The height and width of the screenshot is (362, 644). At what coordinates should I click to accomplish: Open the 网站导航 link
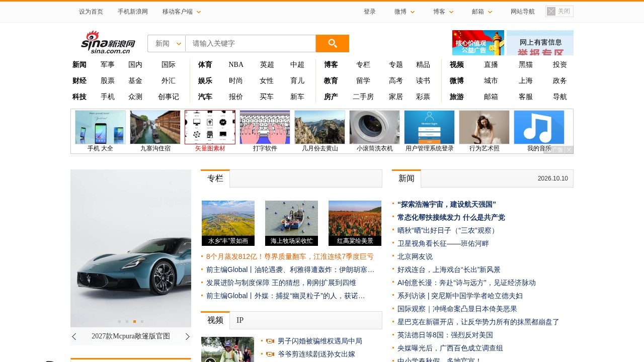coord(523,12)
